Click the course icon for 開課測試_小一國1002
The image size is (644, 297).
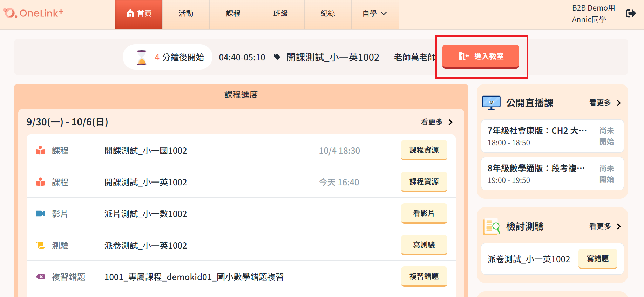(x=40, y=150)
